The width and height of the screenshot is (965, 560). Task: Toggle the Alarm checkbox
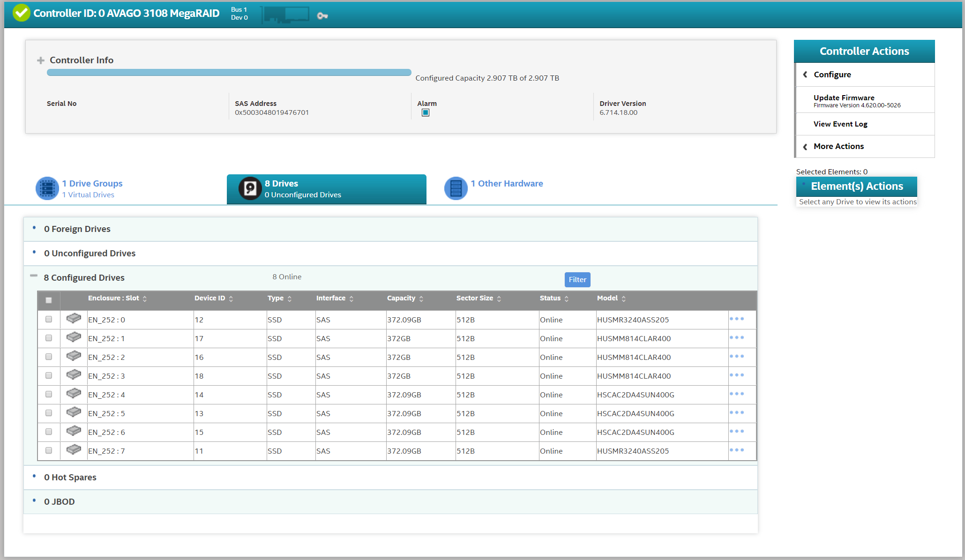click(x=426, y=112)
